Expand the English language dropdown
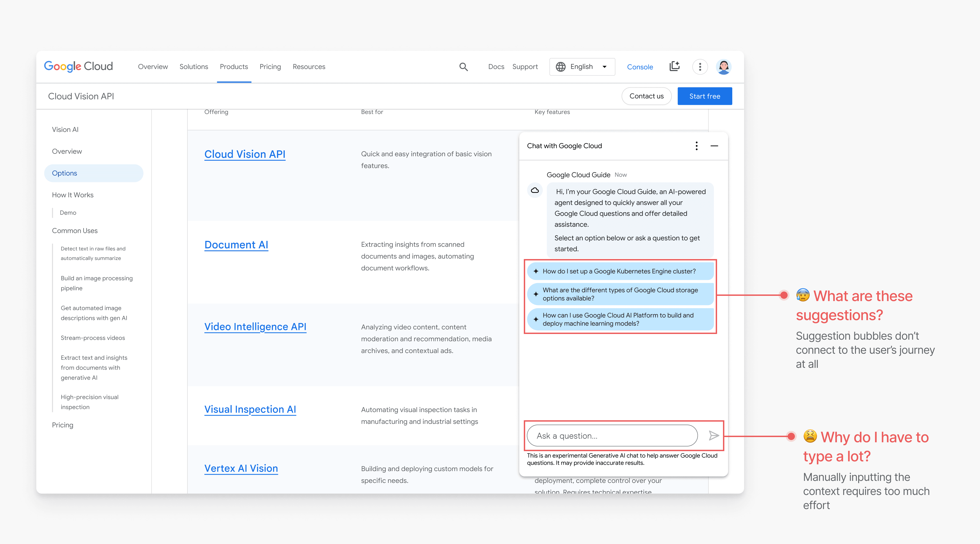The image size is (980, 544). [604, 67]
